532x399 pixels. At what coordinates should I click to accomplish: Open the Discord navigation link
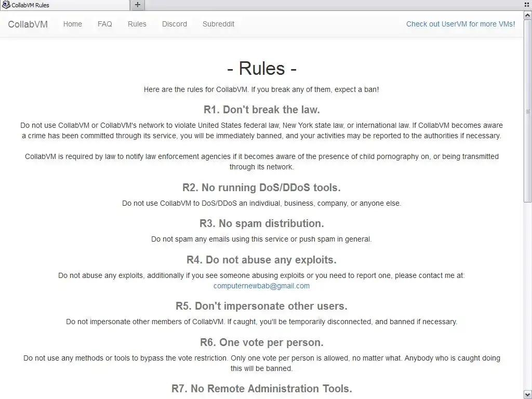(x=175, y=24)
